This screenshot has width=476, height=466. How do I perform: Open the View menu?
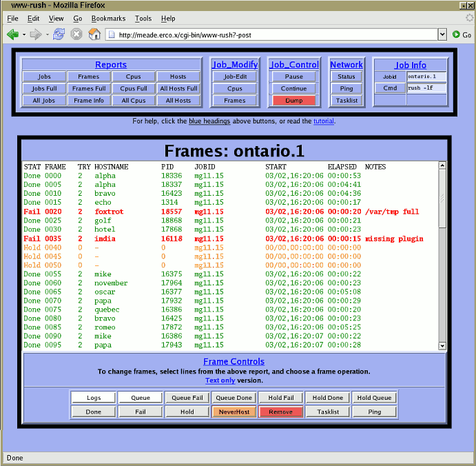pyautogui.click(x=56, y=19)
